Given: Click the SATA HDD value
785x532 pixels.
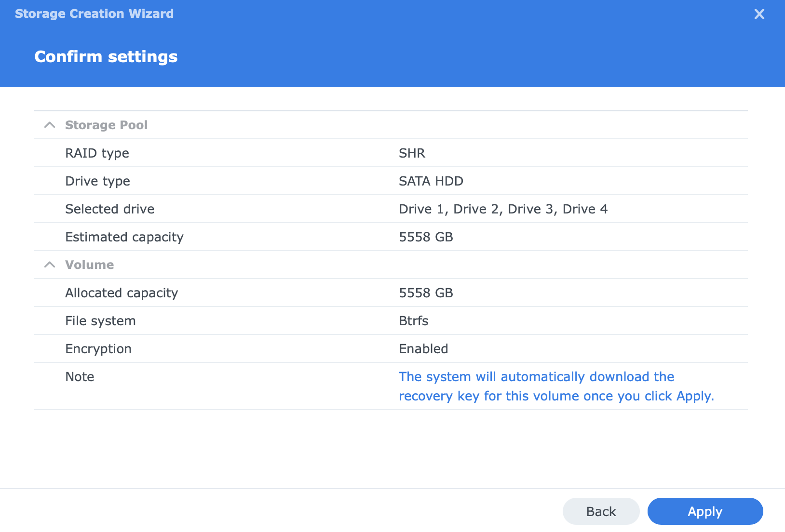Looking at the screenshot, I should pos(431,181).
